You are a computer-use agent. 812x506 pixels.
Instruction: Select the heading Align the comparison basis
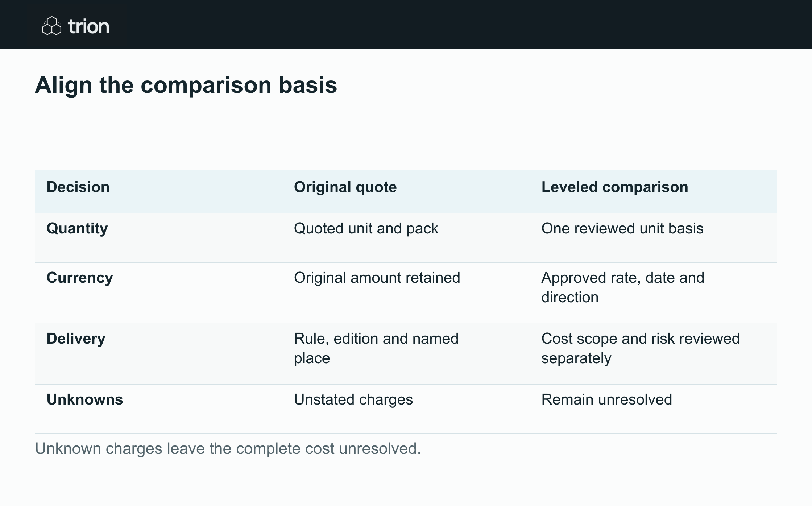pos(186,85)
